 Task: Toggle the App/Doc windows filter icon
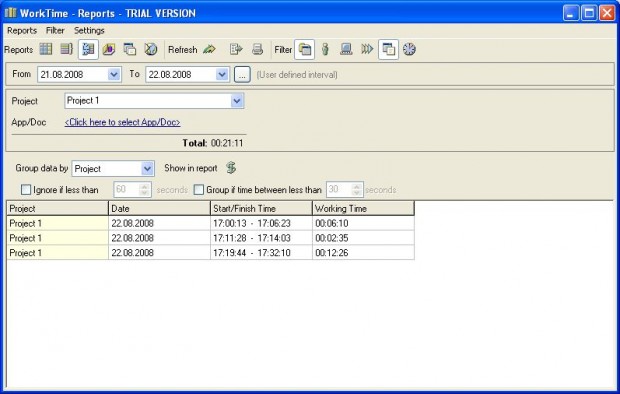tap(388, 49)
